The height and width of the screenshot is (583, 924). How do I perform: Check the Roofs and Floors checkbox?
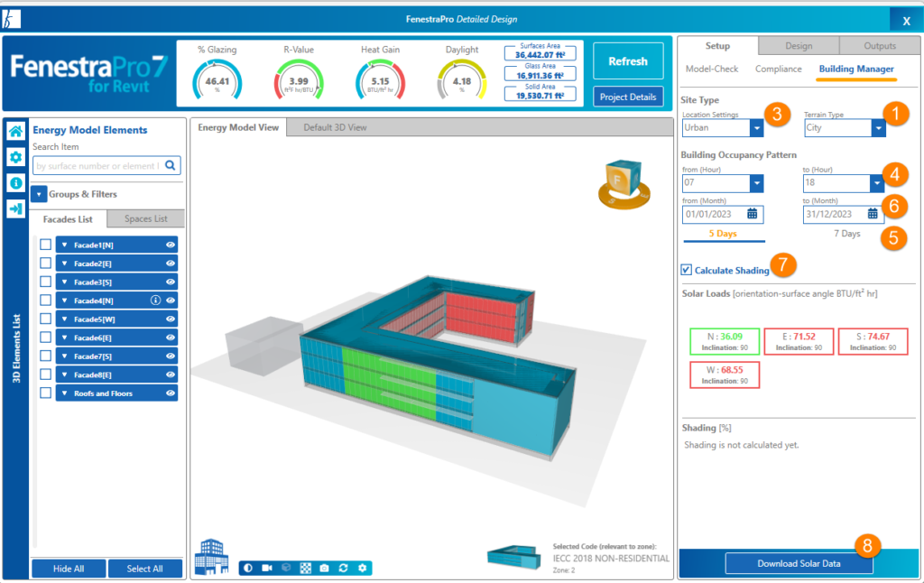[x=45, y=393]
